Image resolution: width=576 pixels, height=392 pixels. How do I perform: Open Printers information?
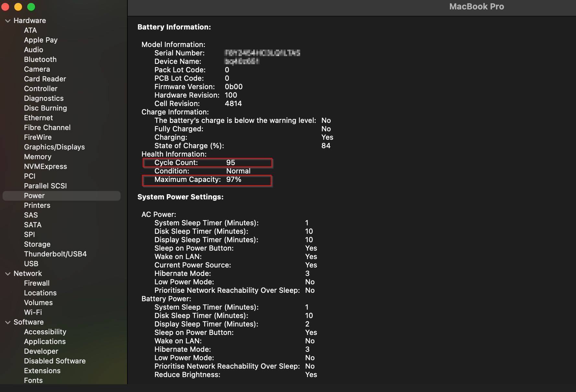tap(37, 205)
